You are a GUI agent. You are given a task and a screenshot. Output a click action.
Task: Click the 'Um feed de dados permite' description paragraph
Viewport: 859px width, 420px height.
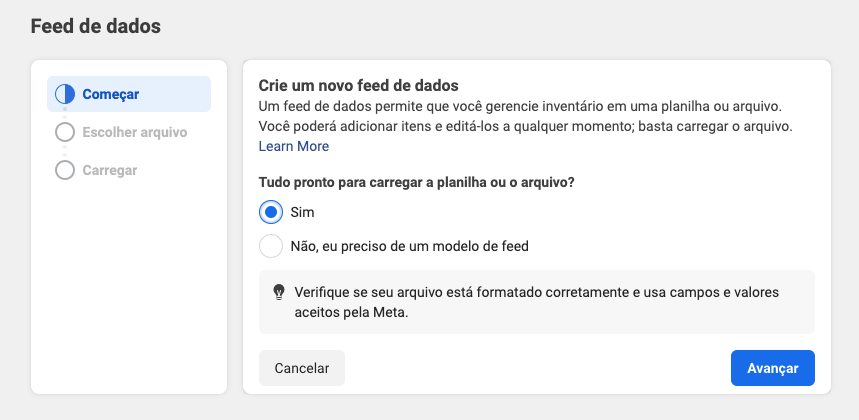point(519,106)
